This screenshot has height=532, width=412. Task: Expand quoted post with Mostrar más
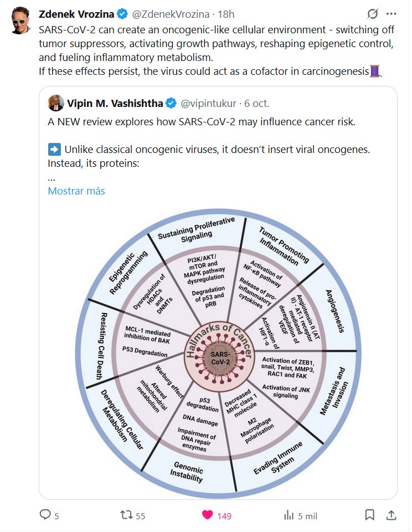[76, 191]
